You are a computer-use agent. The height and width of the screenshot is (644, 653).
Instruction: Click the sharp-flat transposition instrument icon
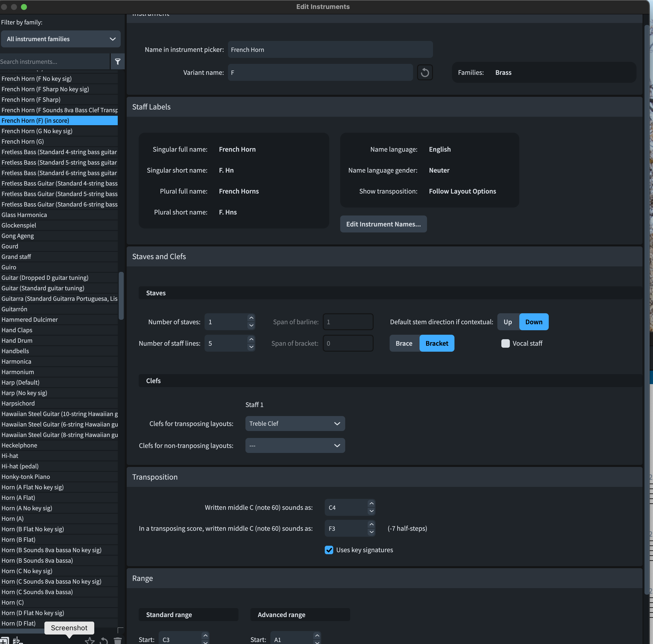point(17,640)
